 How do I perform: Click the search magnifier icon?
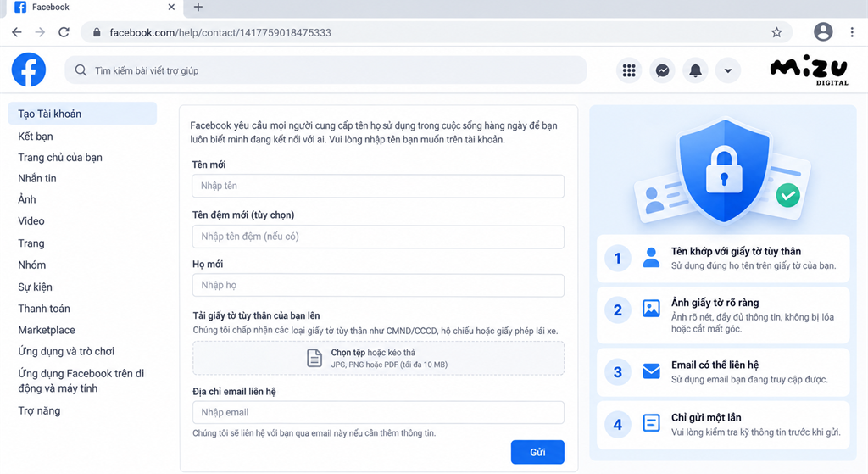(x=81, y=70)
